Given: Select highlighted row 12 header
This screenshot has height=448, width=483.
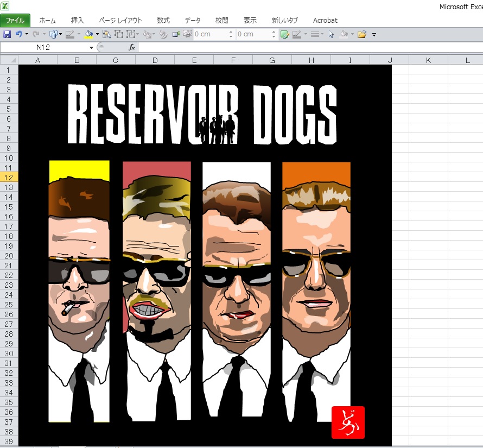Looking at the screenshot, I should click(x=9, y=178).
